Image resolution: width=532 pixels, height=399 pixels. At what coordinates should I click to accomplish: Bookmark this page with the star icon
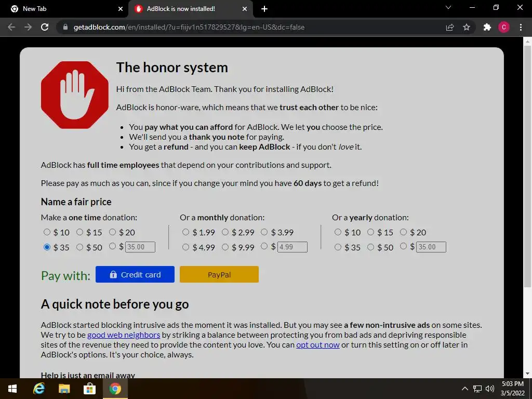[x=467, y=27]
